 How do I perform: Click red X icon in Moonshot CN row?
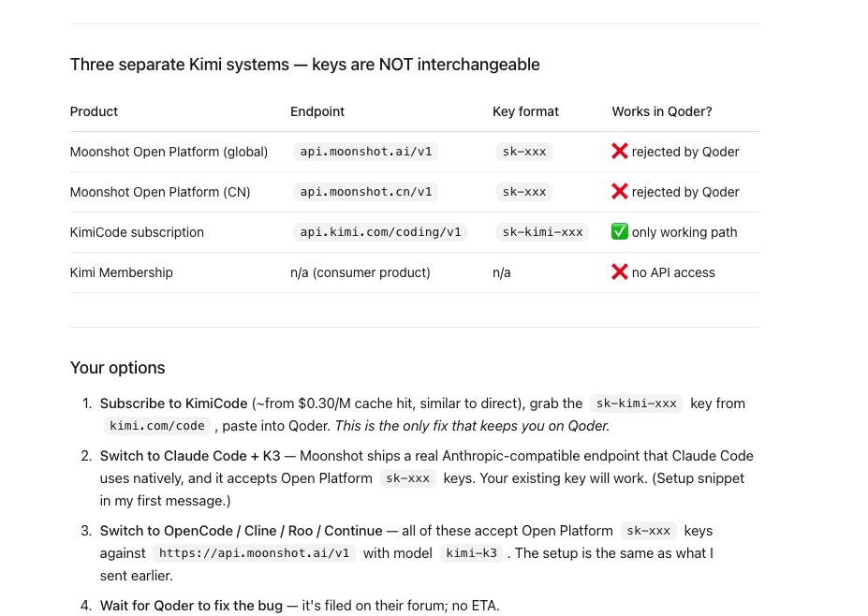click(x=620, y=192)
